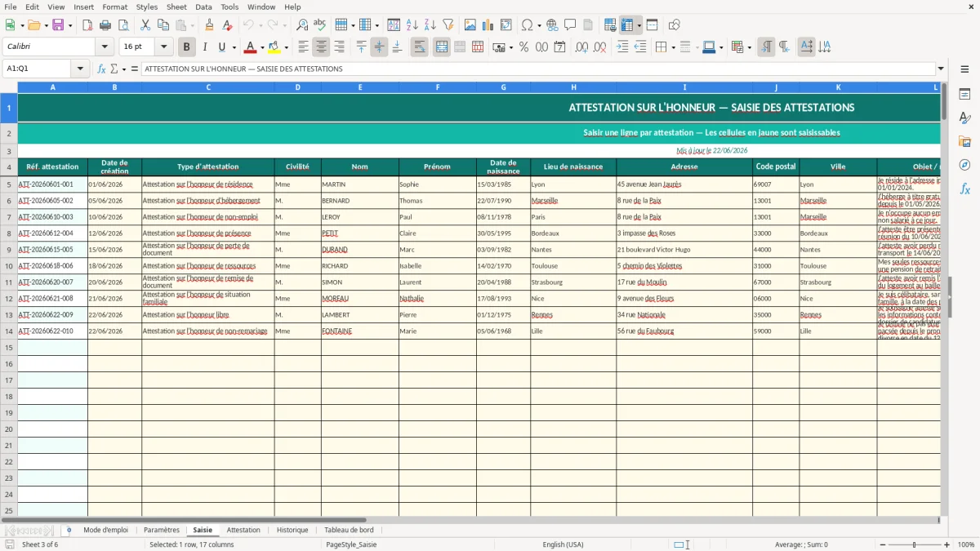Open the special character dropdown arrow
Image resolution: width=980 pixels, height=551 pixels.
[x=538, y=25]
